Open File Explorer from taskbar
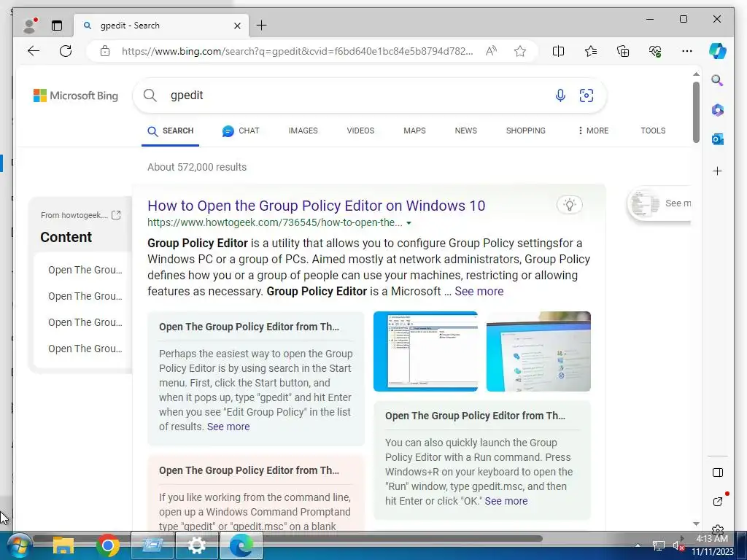Image resolution: width=747 pixels, height=560 pixels. 63,545
